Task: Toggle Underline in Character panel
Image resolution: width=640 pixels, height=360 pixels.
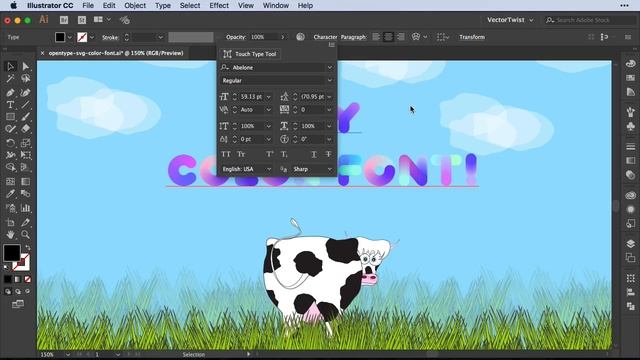Action: 313,154
